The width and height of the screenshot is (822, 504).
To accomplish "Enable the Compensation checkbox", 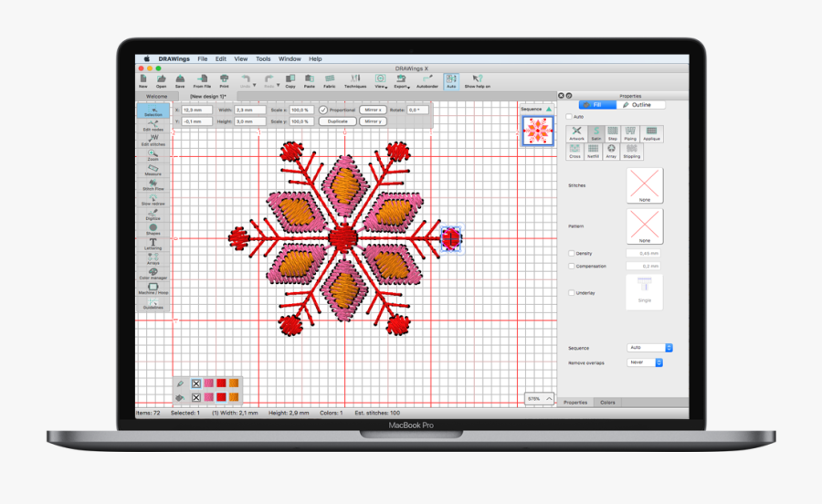I will (x=572, y=266).
